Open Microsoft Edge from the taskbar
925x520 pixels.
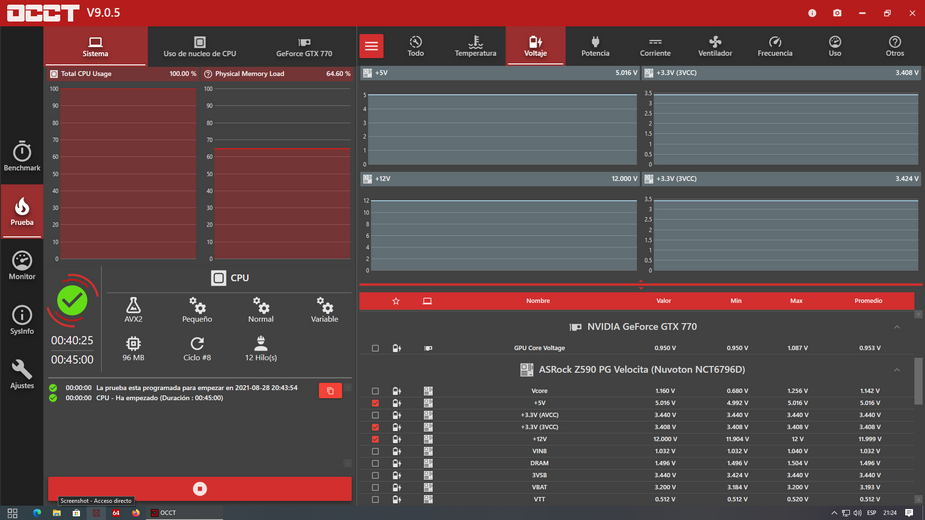pyautogui.click(x=37, y=513)
